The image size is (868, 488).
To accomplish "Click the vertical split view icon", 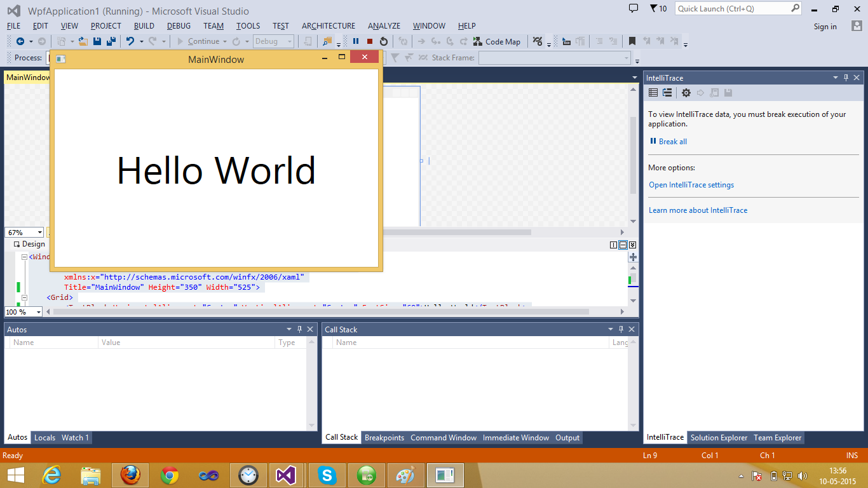I will click(613, 245).
